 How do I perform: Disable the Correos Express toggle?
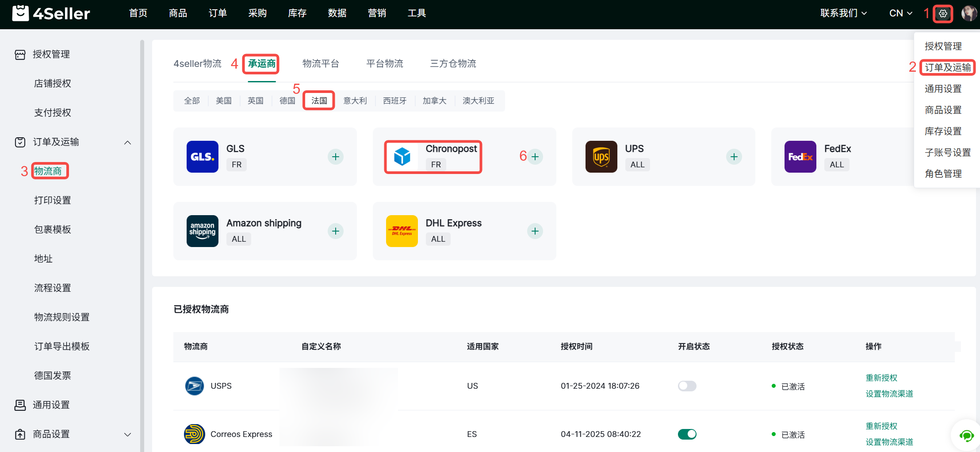tap(687, 434)
